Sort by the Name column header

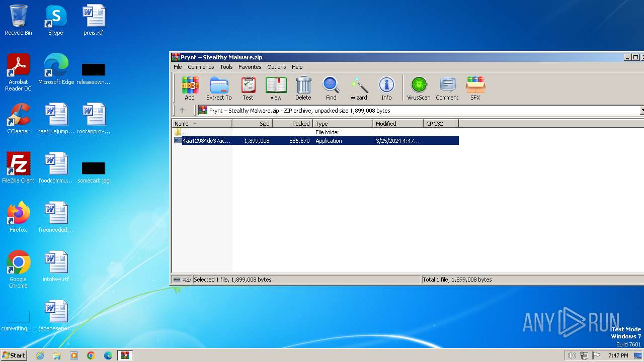(x=202, y=123)
